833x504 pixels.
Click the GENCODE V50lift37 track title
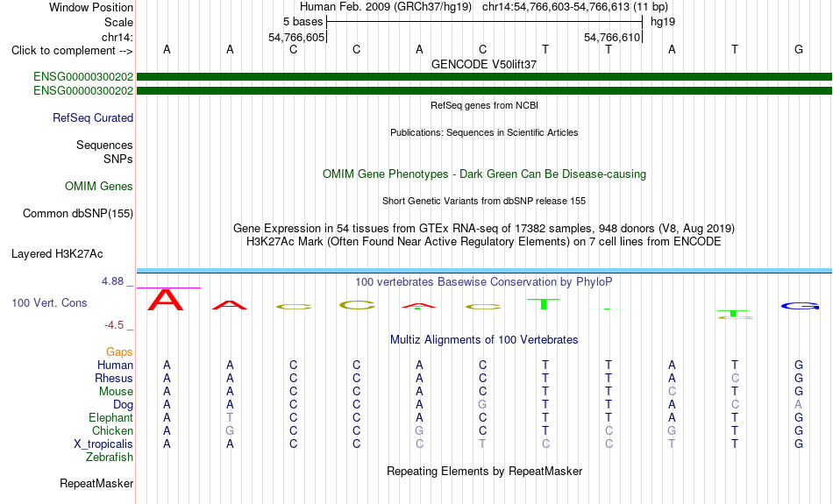pyautogui.click(x=484, y=64)
